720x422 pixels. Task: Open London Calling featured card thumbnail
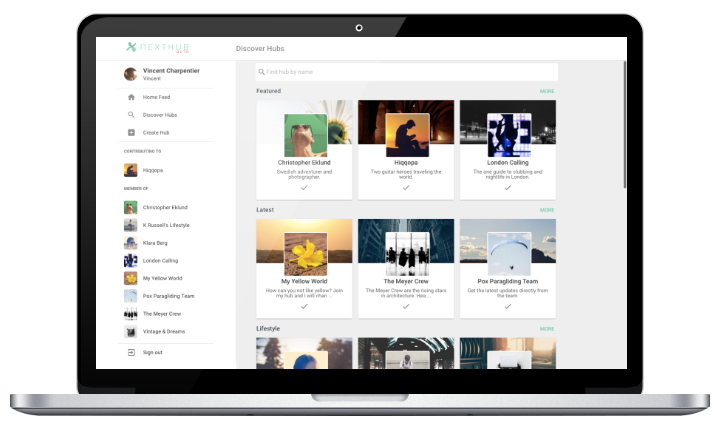[x=509, y=135]
